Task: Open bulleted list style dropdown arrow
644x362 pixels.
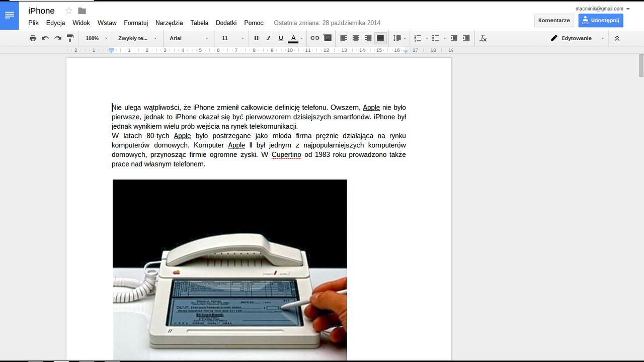Action: click(445, 38)
